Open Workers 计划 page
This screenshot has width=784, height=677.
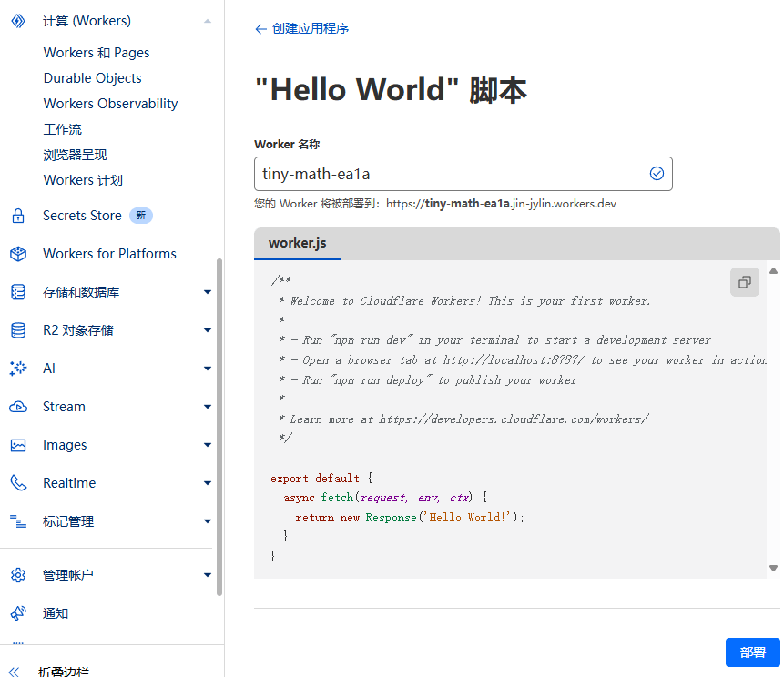point(83,180)
